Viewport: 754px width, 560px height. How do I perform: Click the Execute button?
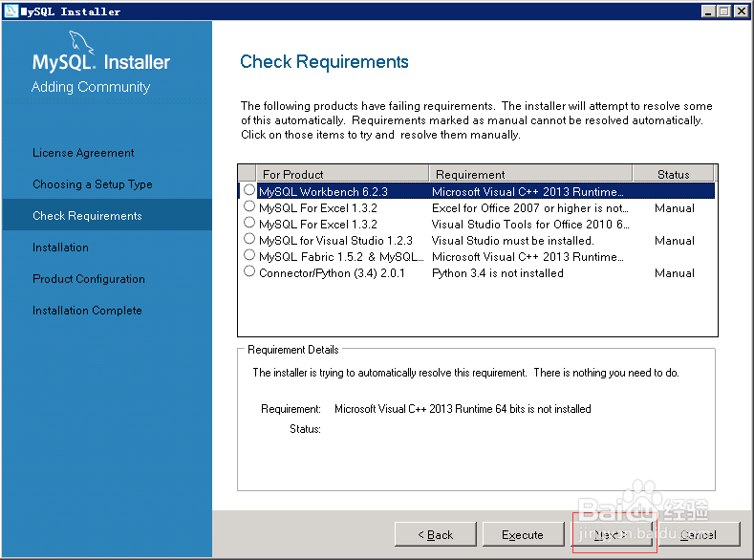(523, 534)
